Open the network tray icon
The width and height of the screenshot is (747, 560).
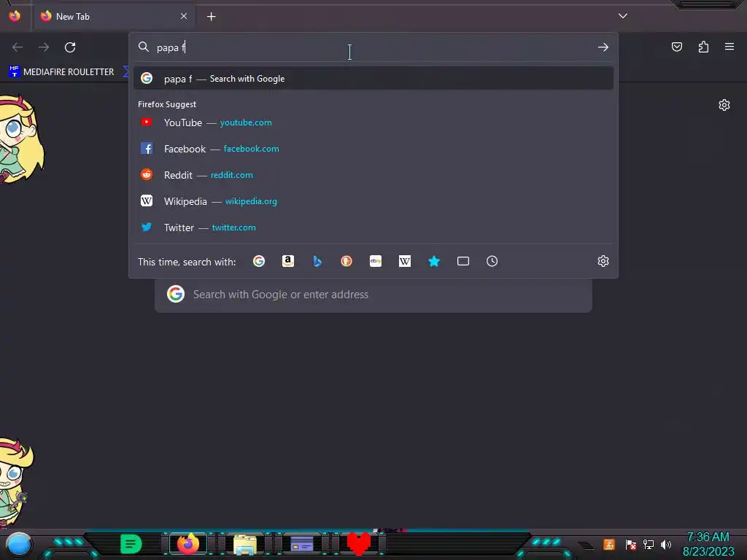click(649, 544)
